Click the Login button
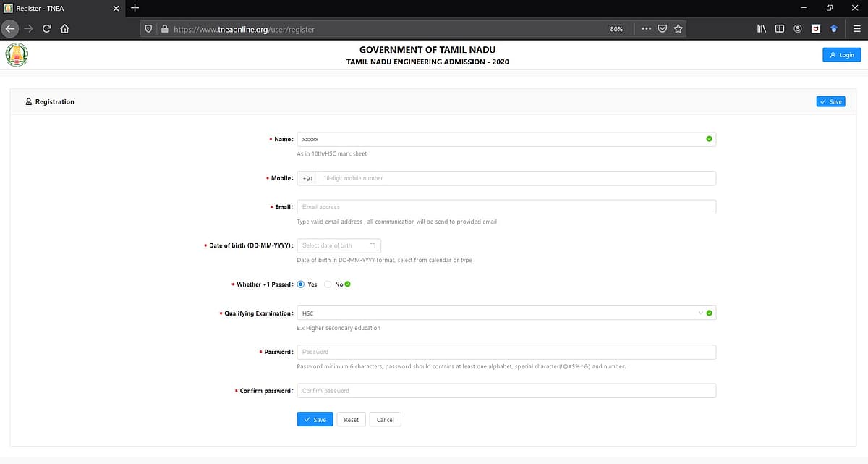Image resolution: width=868 pixels, height=464 pixels. pos(841,55)
